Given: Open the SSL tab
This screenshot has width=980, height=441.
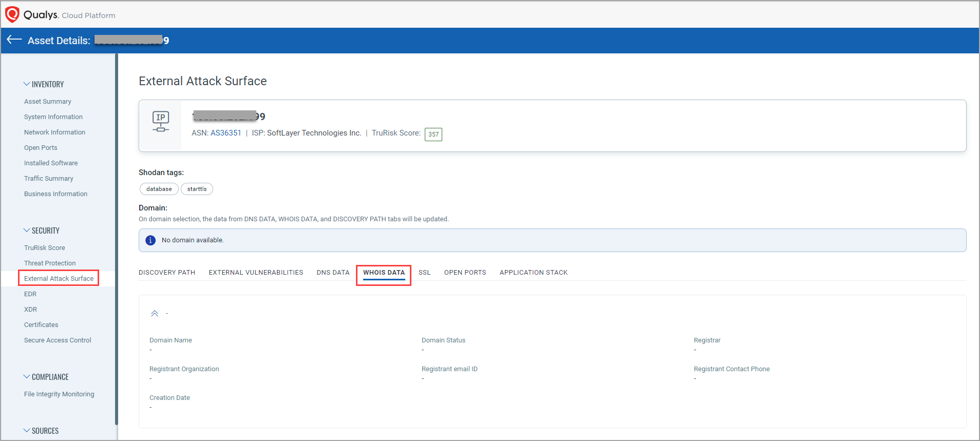Looking at the screenshot, I should coord(424,273).
